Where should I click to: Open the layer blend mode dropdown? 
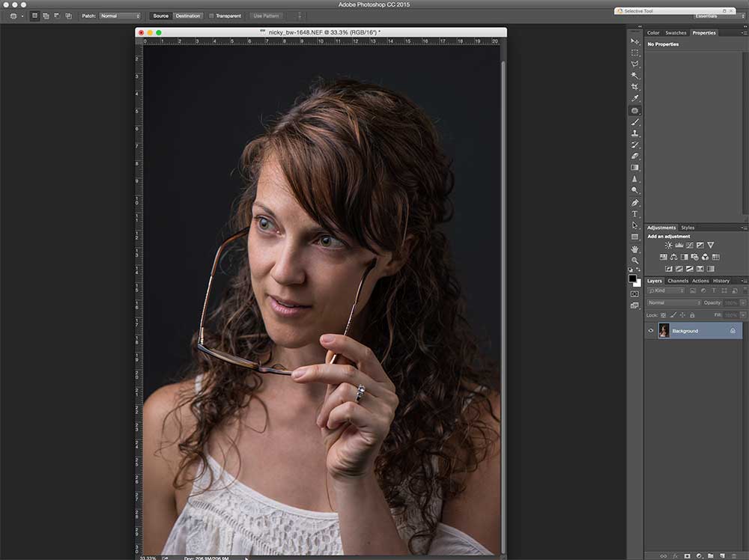(x=673, y=303)
